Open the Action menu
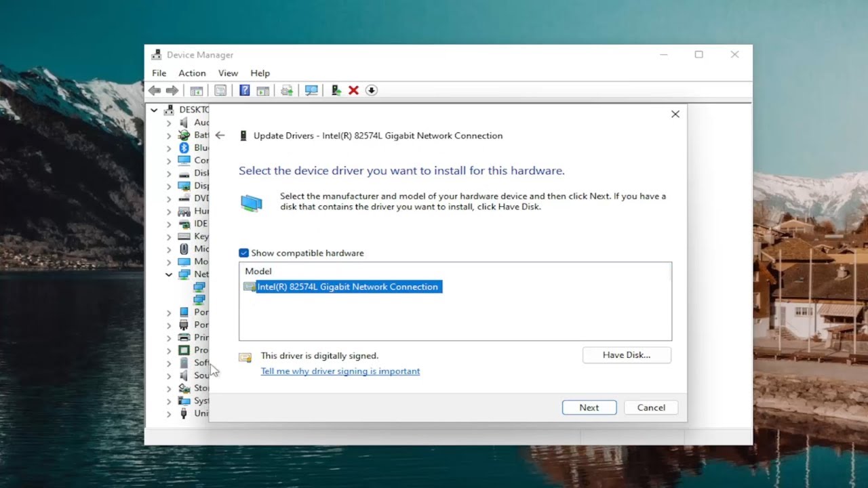 (192, 73)
